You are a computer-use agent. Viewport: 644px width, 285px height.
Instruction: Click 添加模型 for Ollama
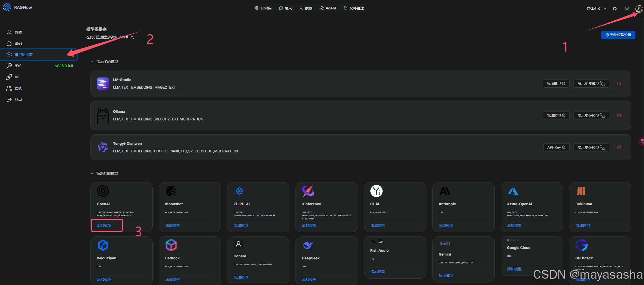pyautogui.click(x=556, y=115)
